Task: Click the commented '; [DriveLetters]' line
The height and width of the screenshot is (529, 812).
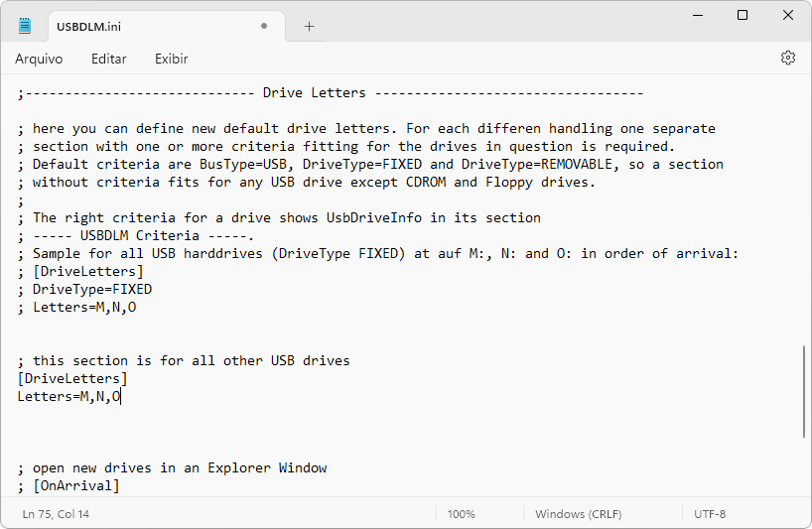Action: pyautogui.click(x=80, y=271)
